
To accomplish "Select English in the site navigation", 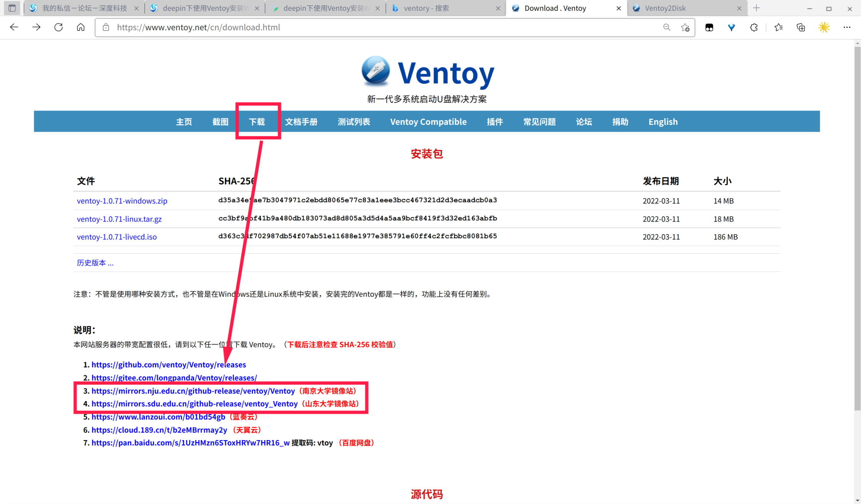I will click(663, 122).
